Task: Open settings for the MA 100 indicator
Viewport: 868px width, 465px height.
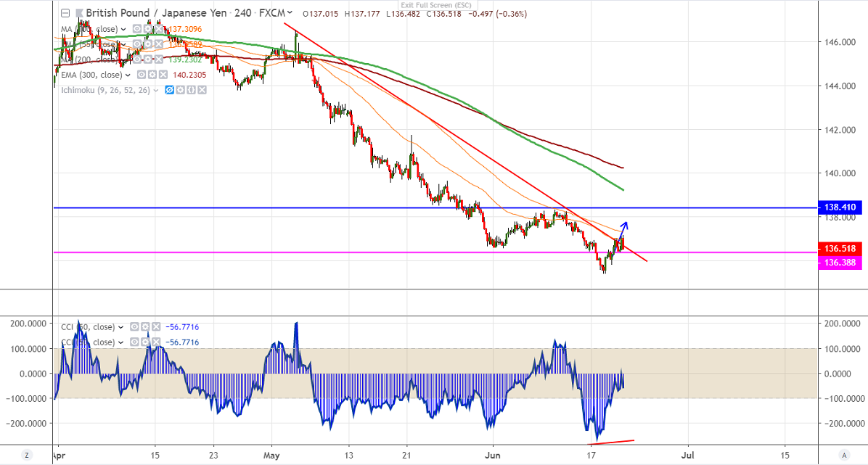Action: (148, 29)
